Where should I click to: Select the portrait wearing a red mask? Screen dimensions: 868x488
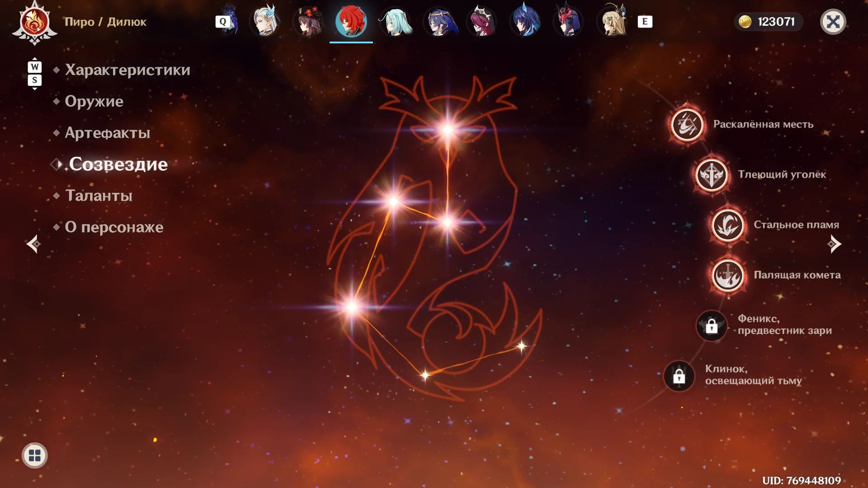coord(568,21)
